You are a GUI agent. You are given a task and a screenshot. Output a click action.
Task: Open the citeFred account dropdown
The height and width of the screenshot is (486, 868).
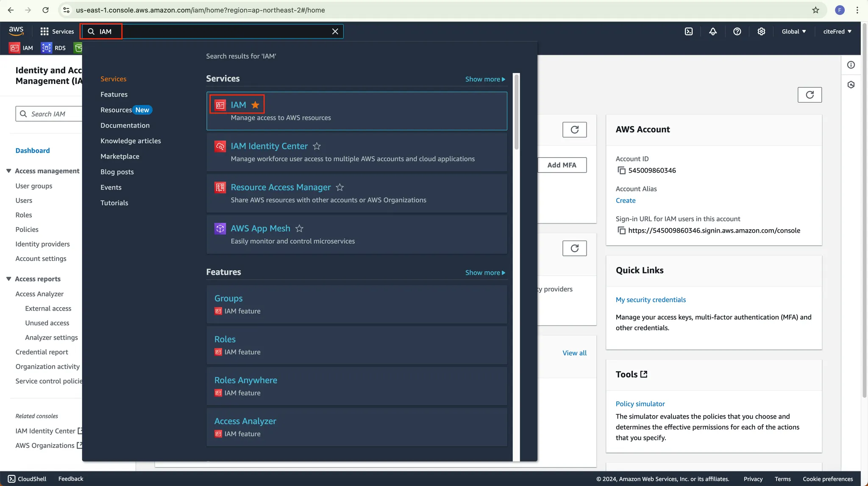click(837, 31)
